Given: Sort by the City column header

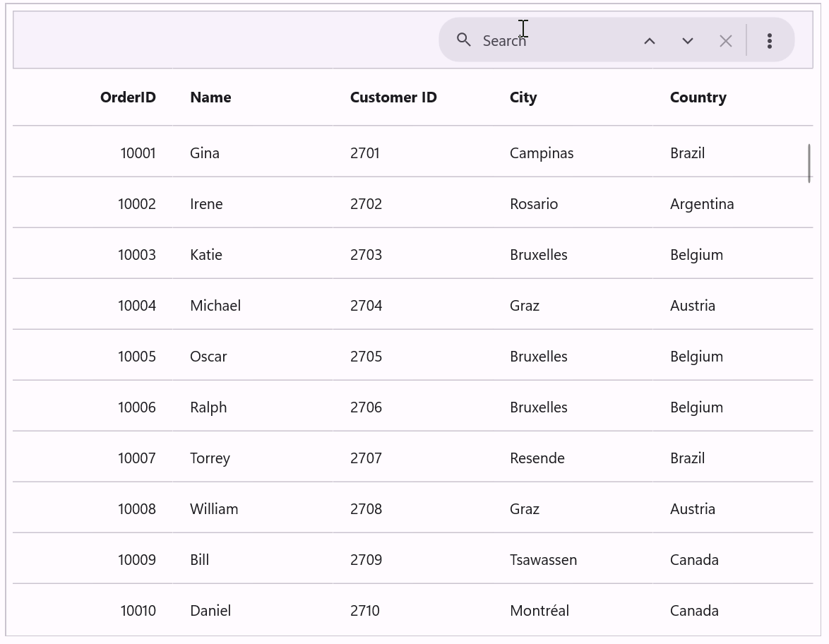Looking at the screenshot, I should (x=523, y=98).
